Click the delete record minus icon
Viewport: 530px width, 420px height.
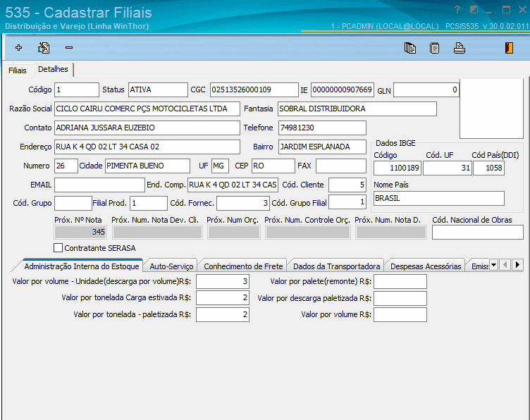(x=69, y=48)
